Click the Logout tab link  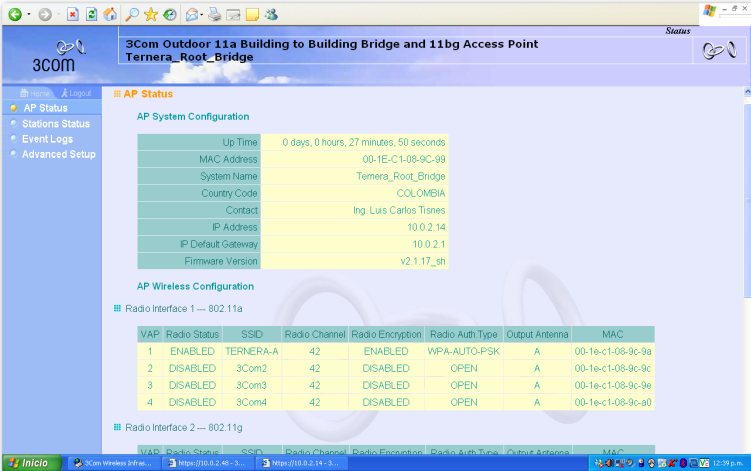(74, 93)
